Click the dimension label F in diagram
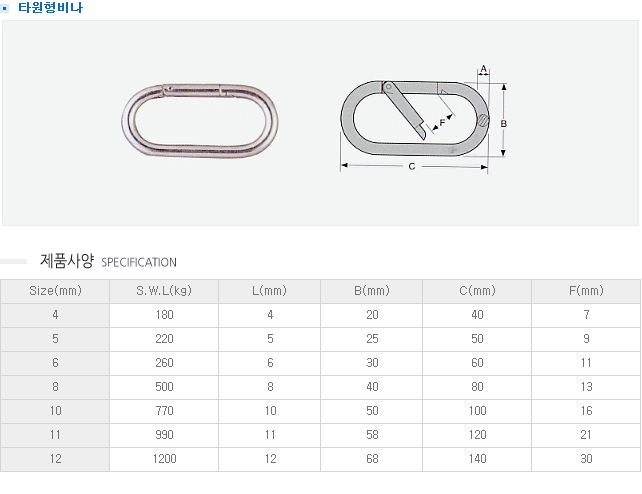 (443, 122)
